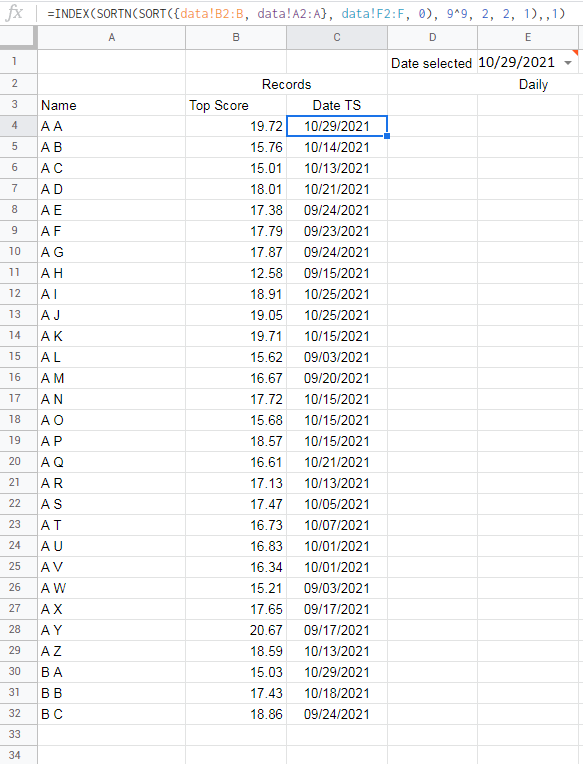Click the 'Top Score' heading cell
583x764 pixels.
click(x=236, y=105)
